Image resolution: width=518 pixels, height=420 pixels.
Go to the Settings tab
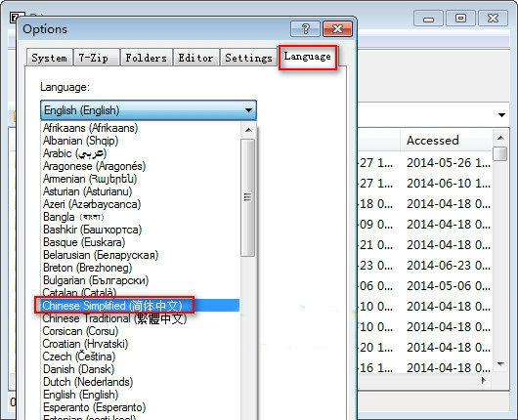tap(248, 58)
